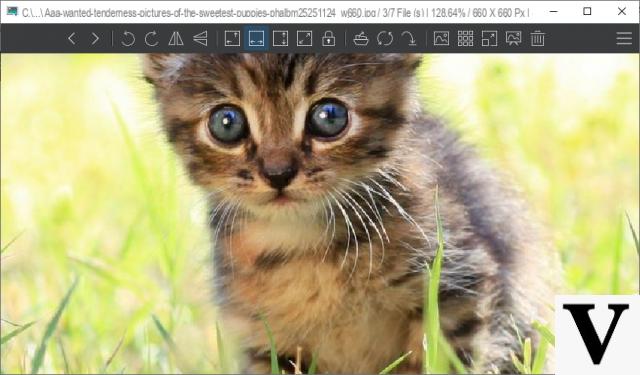Maximize the image viewer window
Viewport: 640px width, 375px height.
tap(587, 11)
